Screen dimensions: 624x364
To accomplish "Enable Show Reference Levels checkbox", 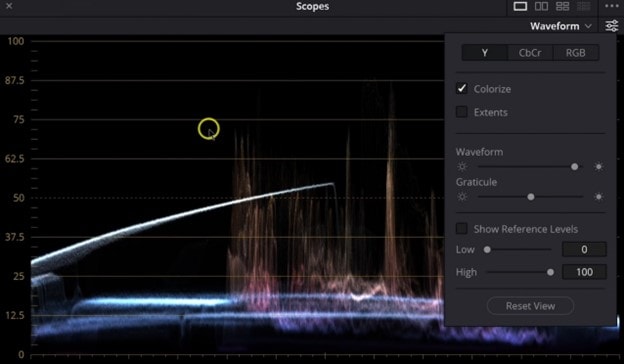I will pos(462,229).
